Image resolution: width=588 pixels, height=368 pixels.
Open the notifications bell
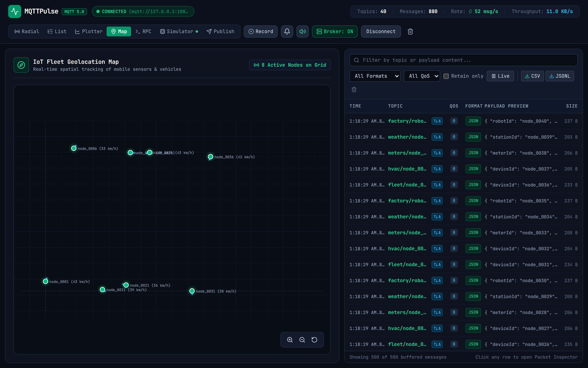click(x=287, y=31)
